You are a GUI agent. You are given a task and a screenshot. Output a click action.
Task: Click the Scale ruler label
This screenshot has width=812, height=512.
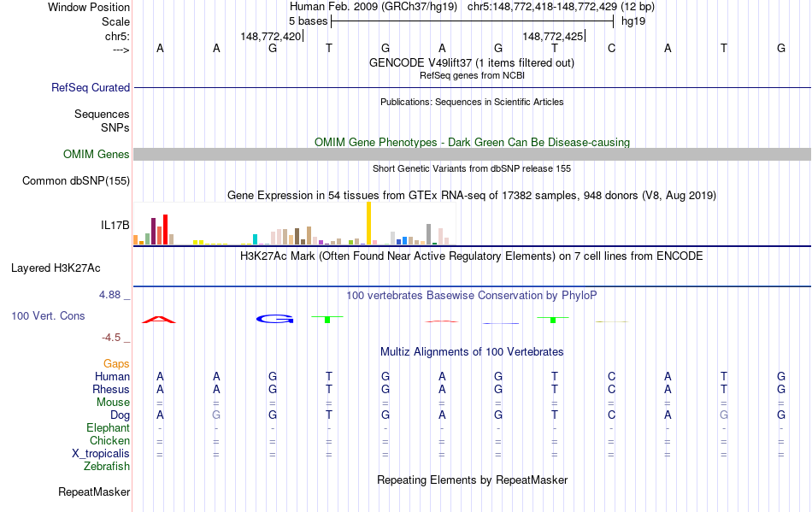pyautogui.click(x=115, y=21)
